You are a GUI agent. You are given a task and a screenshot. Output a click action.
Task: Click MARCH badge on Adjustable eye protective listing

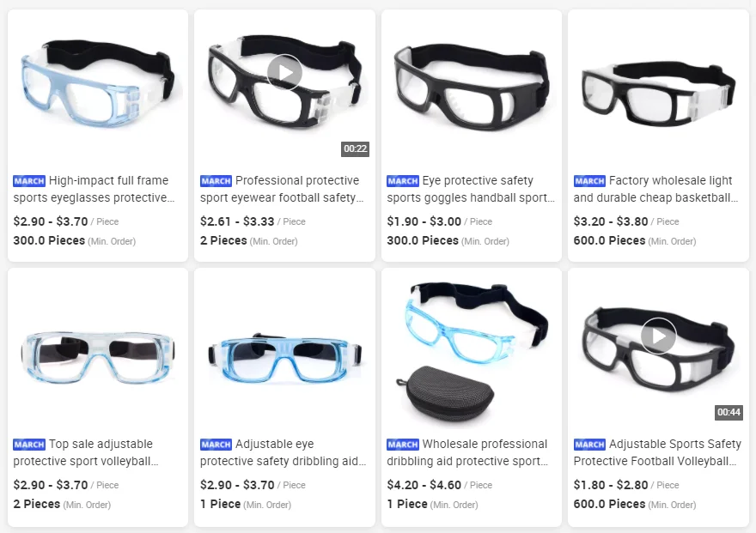(x=216, y=445)
